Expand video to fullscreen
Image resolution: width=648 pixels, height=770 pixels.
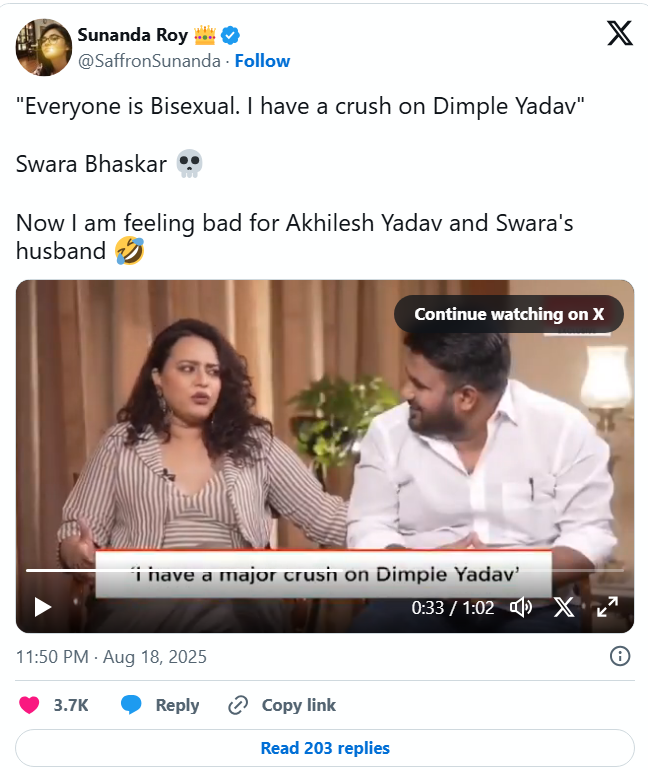point(607,607)
